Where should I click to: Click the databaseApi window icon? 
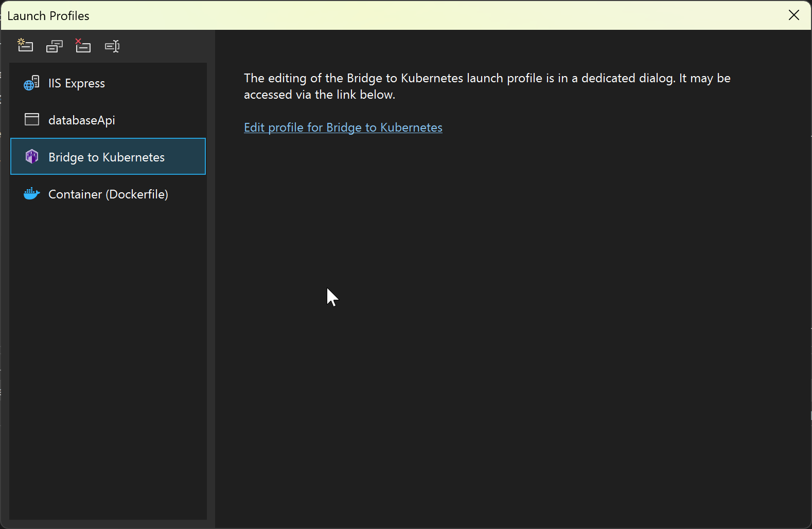[x=32, y=119]
